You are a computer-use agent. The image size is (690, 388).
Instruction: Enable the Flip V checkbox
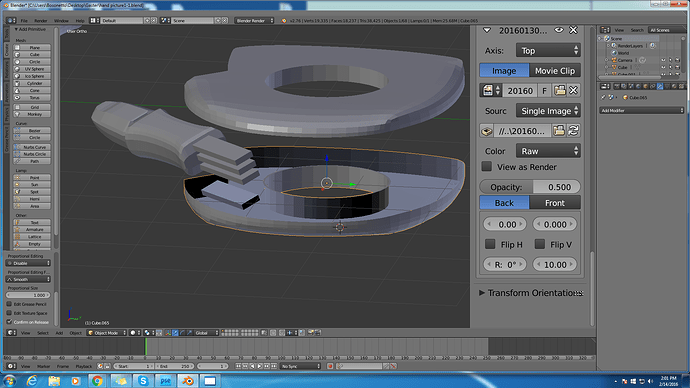(540, 244)
